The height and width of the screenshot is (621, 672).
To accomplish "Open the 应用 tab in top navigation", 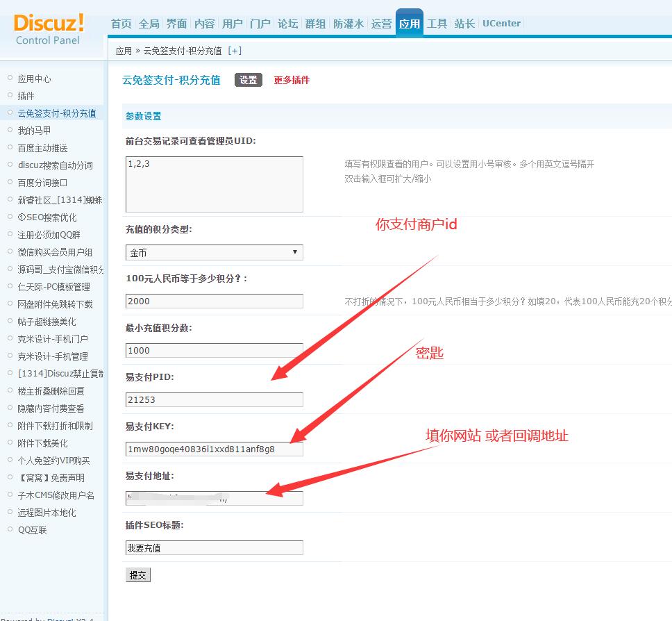I will (x=409, y=24).
